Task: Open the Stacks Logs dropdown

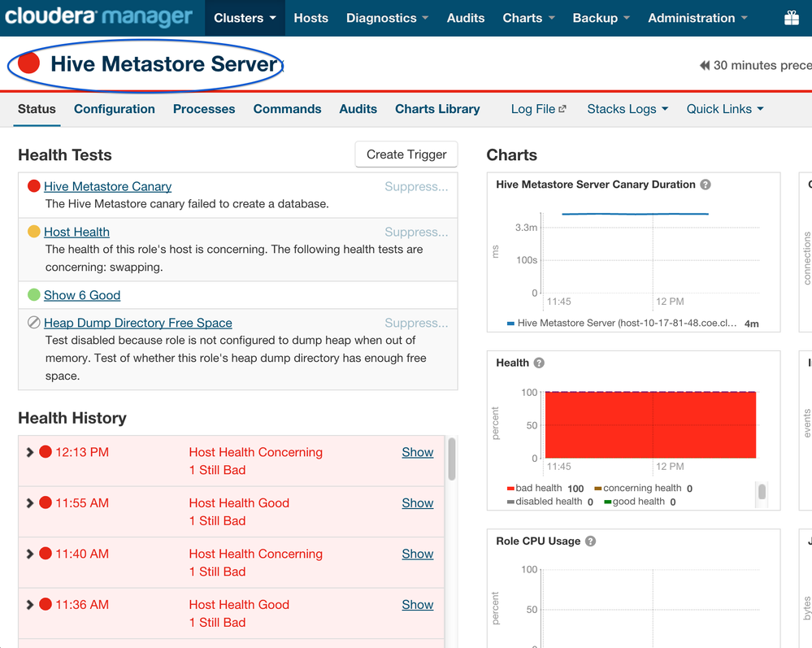Action: [x=627, y=109]
